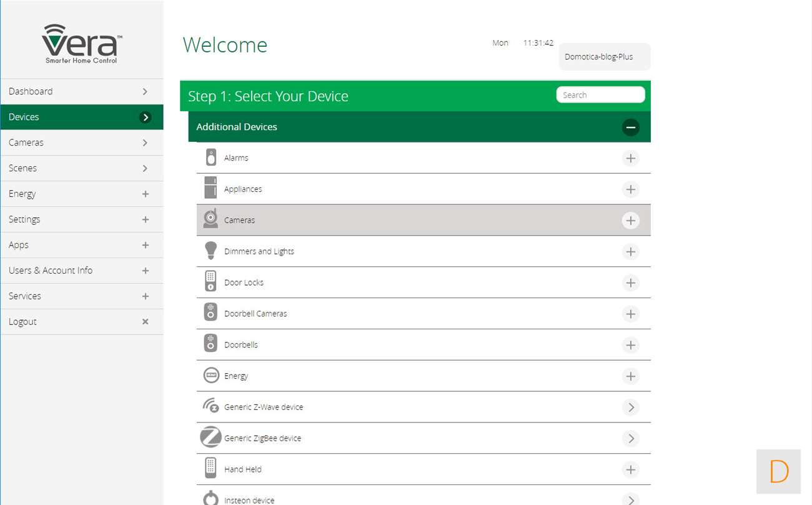
Task: Expand Energy in the sidebar
Action: (x=82, y=194)
